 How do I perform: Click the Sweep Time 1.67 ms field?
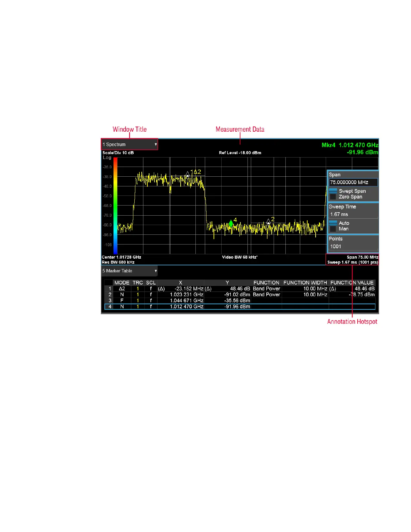pos(353,214)
